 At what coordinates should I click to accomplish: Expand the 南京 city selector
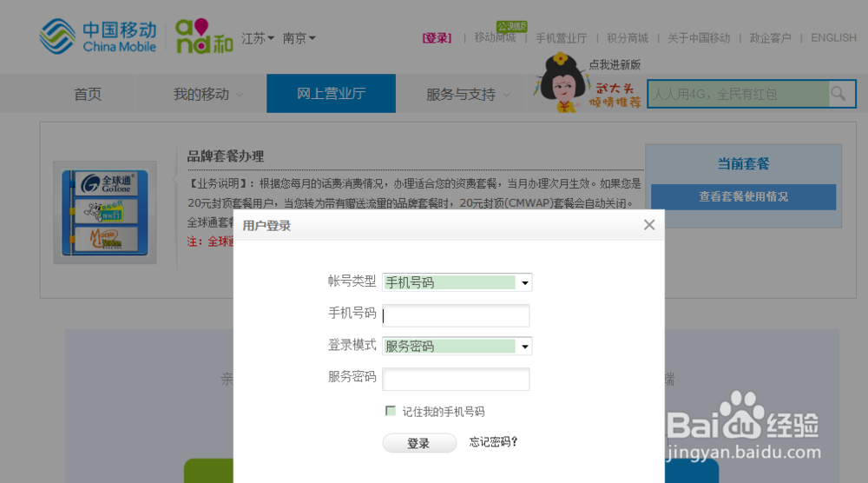click(x=299, y=38)
